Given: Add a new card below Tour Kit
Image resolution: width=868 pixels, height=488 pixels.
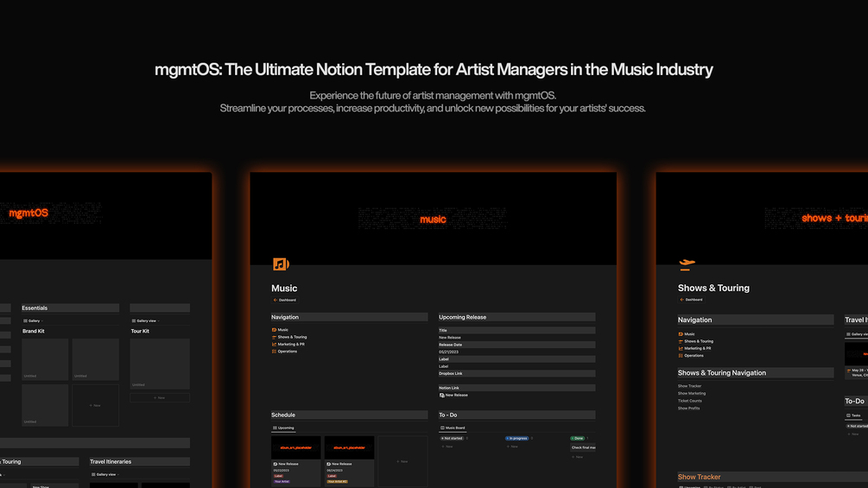Looking at the screenshot, I should pos(160,398).
